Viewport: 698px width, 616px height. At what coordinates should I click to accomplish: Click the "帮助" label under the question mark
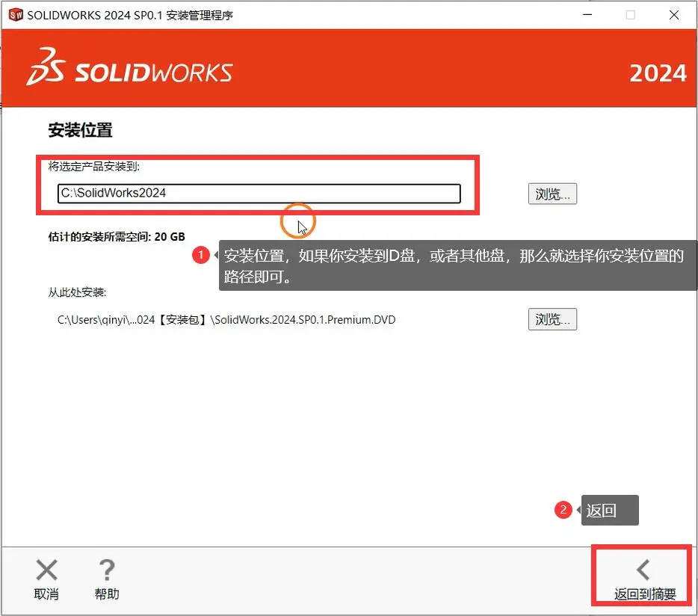[107, 594]
